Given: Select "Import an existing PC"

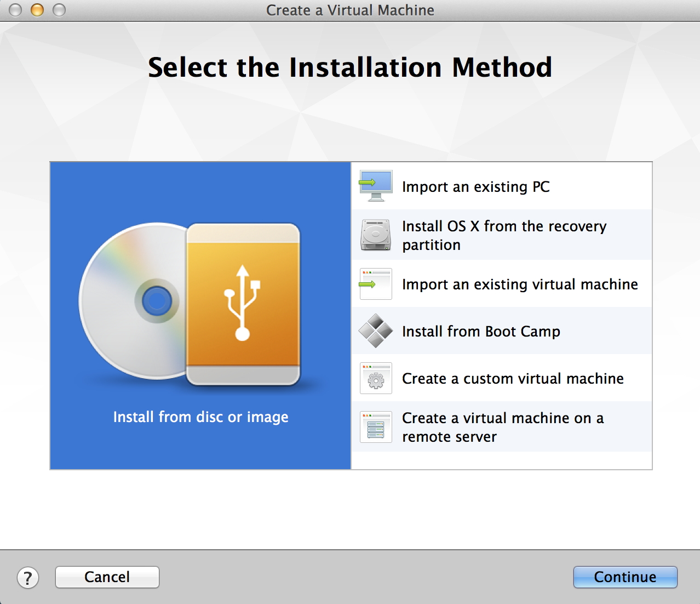Looking at the screenshot, I should 475,186.
